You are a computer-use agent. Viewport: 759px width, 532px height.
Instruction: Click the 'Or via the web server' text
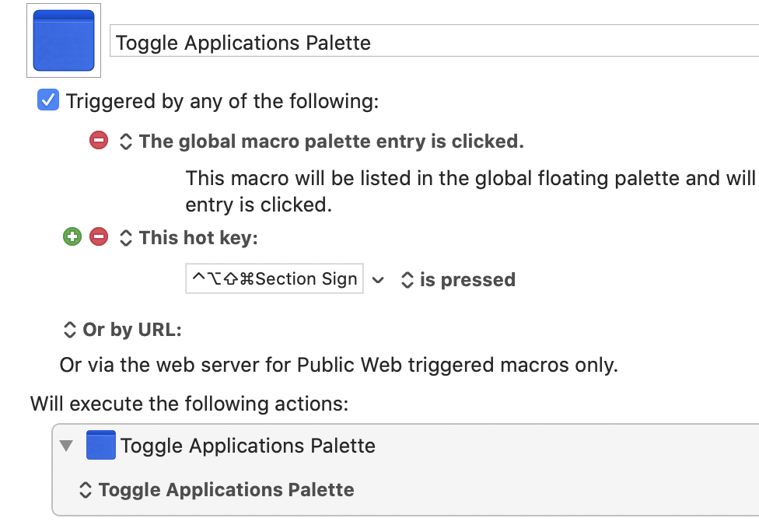[x=338, y=365]
